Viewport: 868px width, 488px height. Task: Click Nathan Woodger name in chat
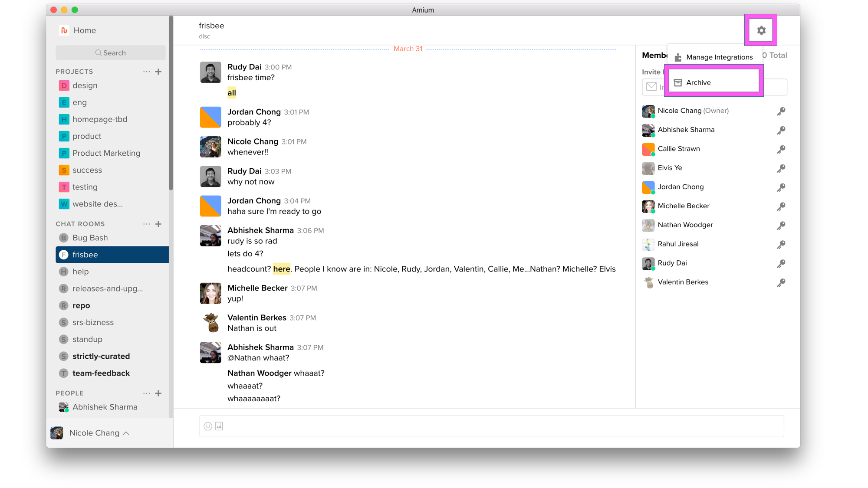259,373
